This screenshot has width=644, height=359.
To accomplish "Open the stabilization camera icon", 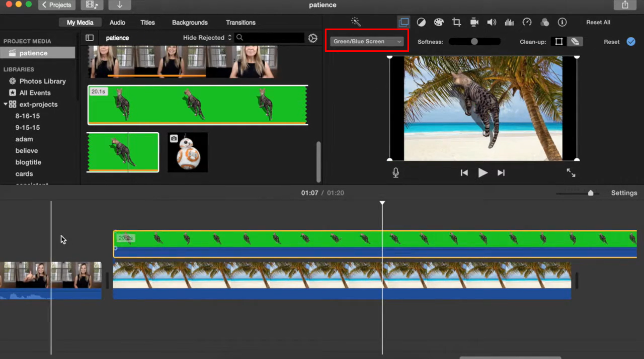I will 474,22.
